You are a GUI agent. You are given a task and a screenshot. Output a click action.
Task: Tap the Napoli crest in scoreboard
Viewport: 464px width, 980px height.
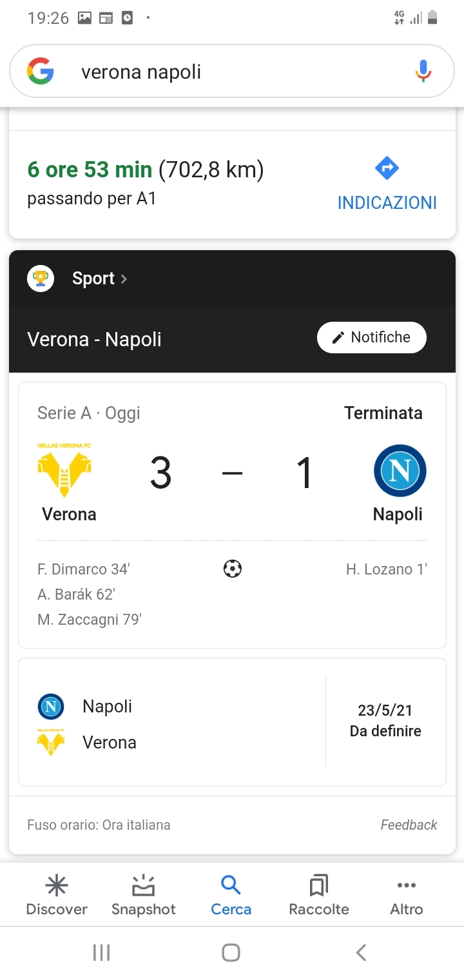coord(400,471)
